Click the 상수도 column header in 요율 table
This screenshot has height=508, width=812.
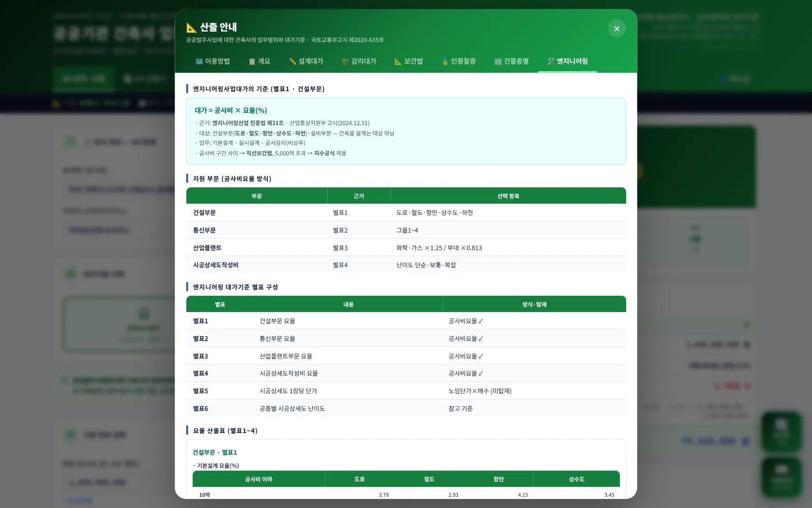tap(577, 479)
